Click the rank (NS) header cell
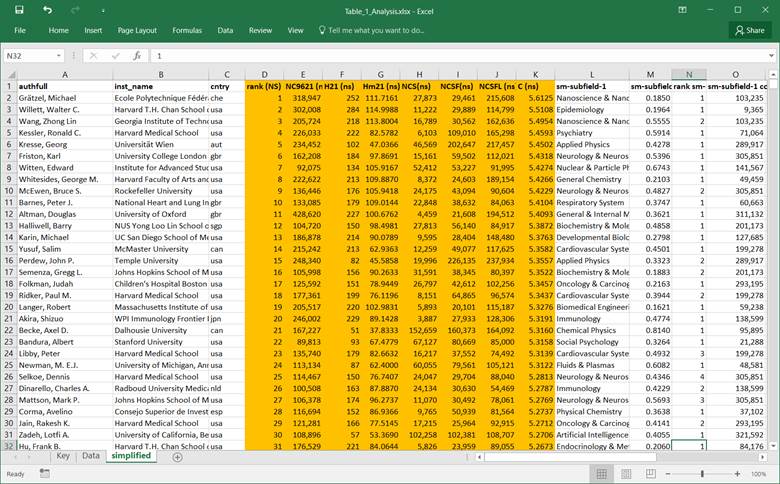The image size is (780, 484). click(264, 87)
